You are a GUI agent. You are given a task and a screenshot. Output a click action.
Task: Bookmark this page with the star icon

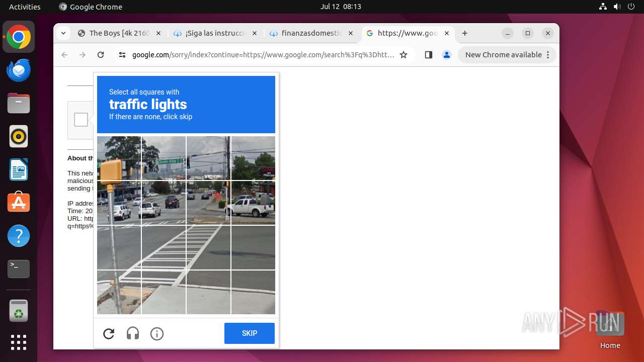point(404,55)
